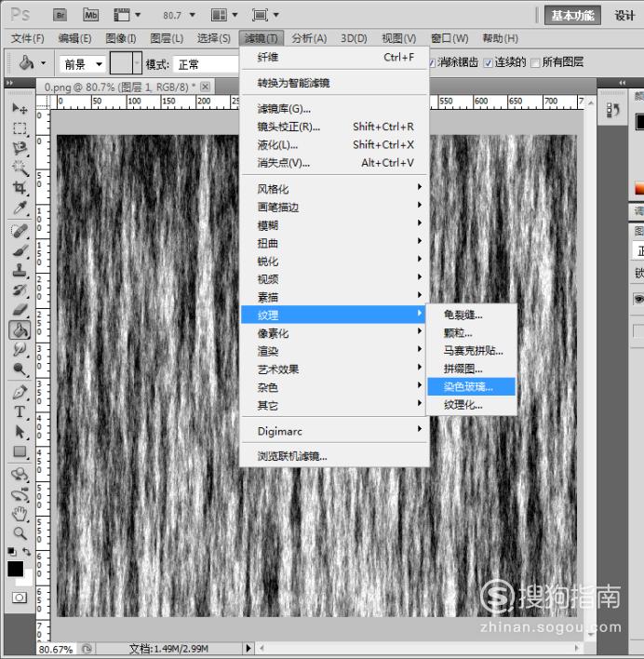Launch Mini Bridge from top bar
This screenshot has height=659, width=644.
click(x=91, y=16)
